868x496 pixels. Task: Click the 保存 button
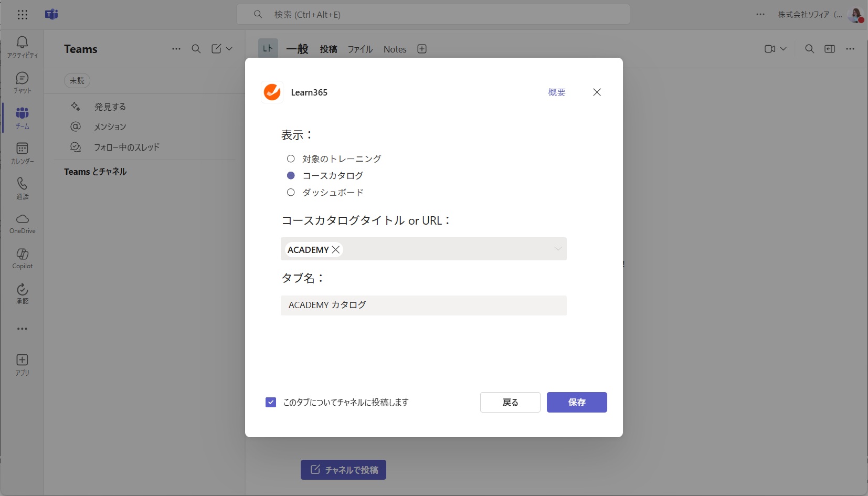(577, 402)
